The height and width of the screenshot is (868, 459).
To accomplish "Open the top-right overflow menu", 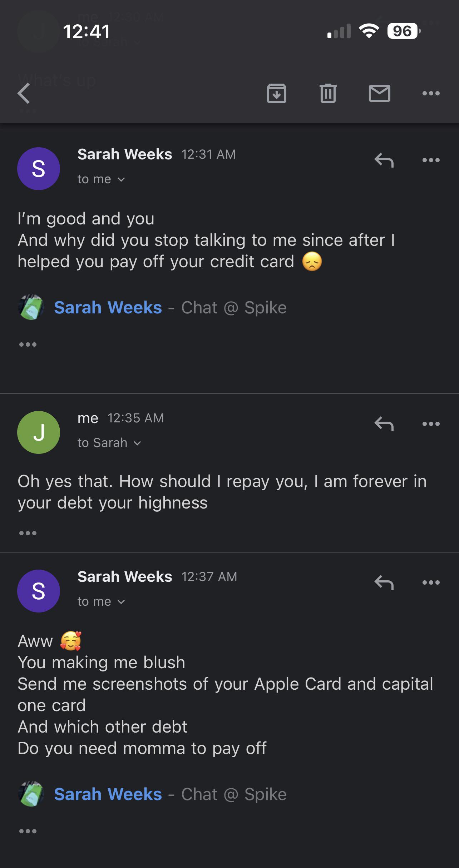I will click(431, 94).
